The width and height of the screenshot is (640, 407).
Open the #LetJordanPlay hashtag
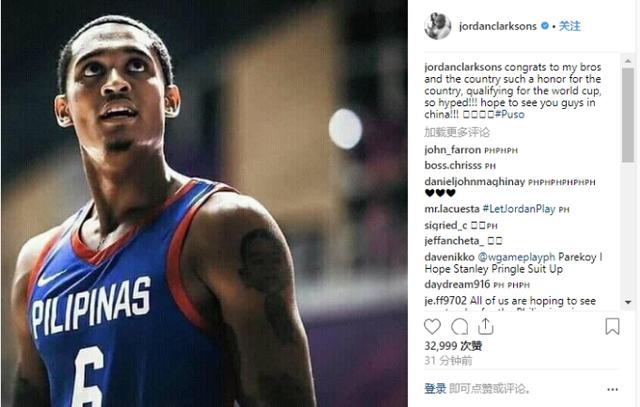click(x=519, y=209)
